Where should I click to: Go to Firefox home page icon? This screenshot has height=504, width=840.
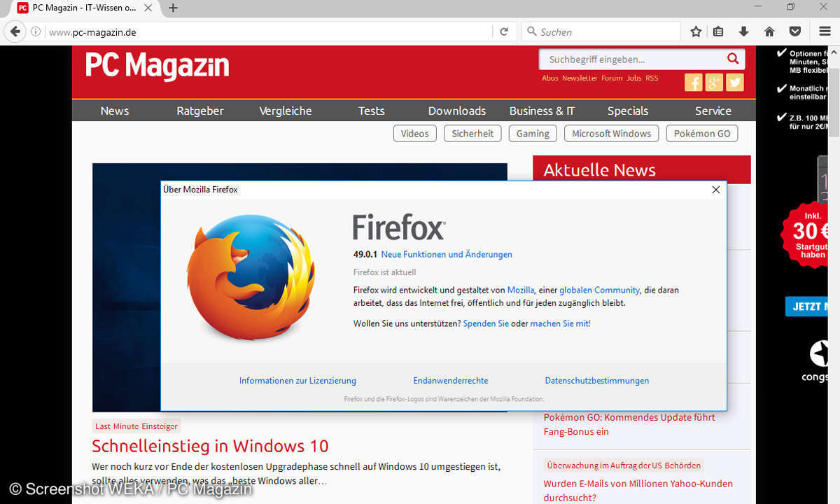769,31
